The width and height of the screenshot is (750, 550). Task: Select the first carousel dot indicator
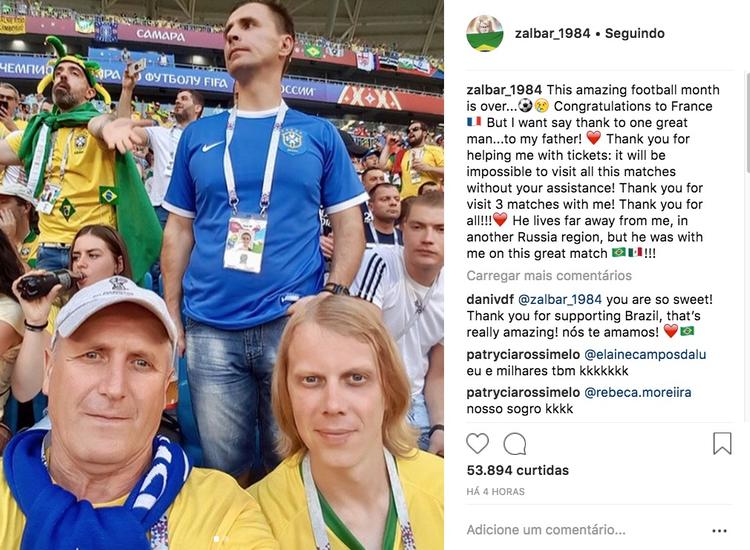pos(216,539)
